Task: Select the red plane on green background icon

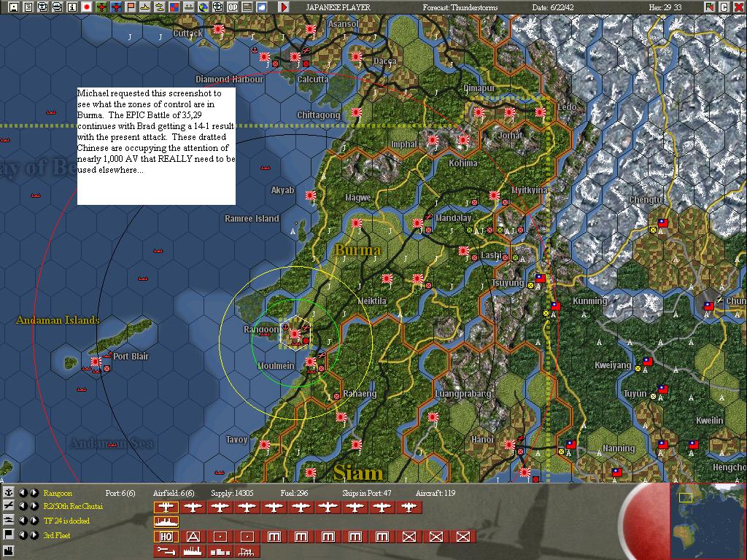Action: point(101,7)
